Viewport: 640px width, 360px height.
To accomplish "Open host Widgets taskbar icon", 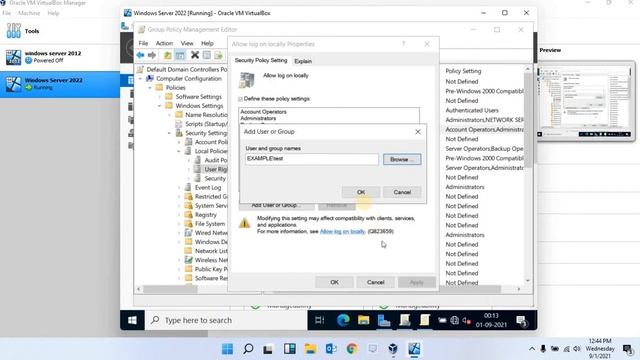I will click(x=290, y=349).
